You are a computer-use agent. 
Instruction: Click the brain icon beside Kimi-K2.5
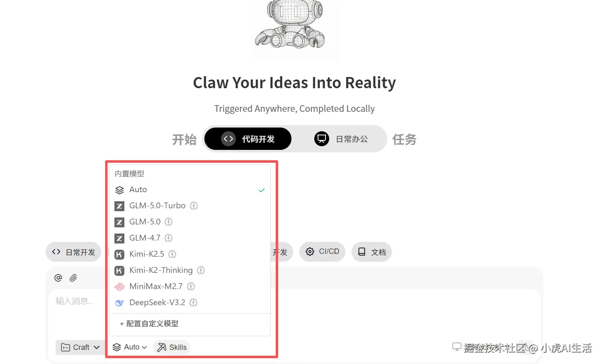[x=172, y=254]
